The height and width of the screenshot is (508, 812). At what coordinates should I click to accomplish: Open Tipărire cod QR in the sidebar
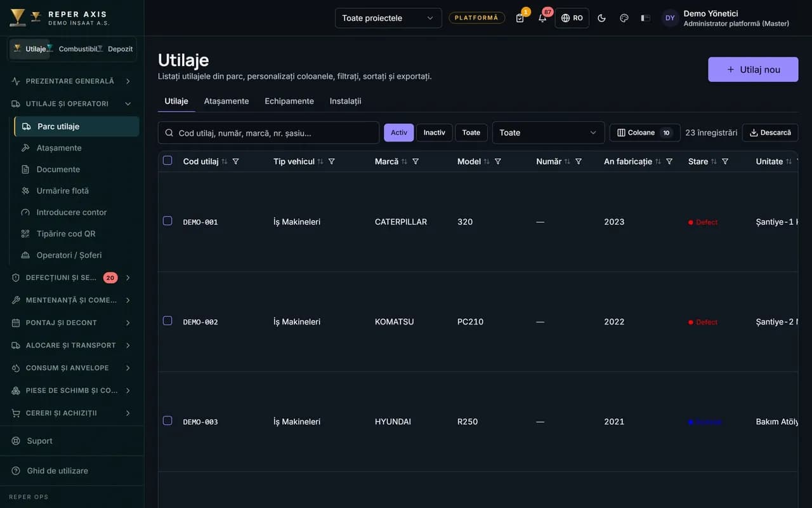(76, 234)
